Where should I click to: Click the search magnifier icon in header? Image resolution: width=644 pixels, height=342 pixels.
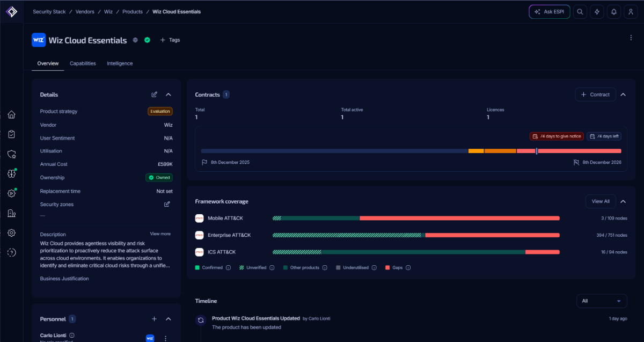point(580,12)
